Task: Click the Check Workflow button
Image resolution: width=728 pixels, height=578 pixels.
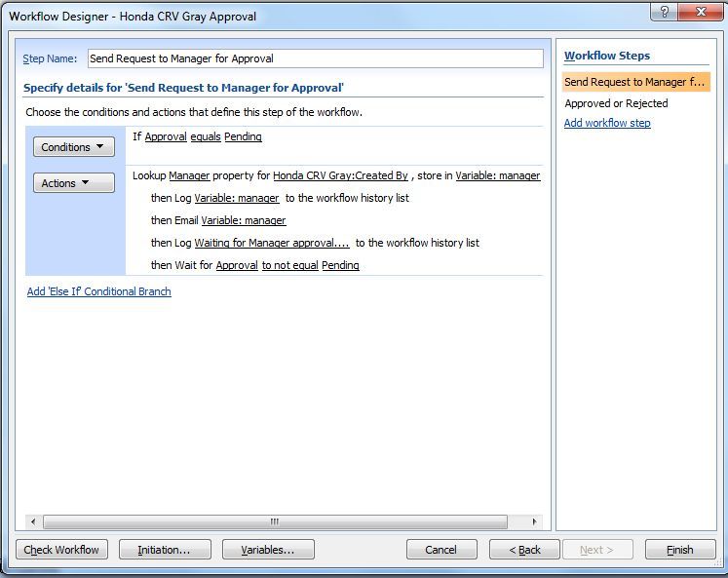Action: tap(61, 550)
